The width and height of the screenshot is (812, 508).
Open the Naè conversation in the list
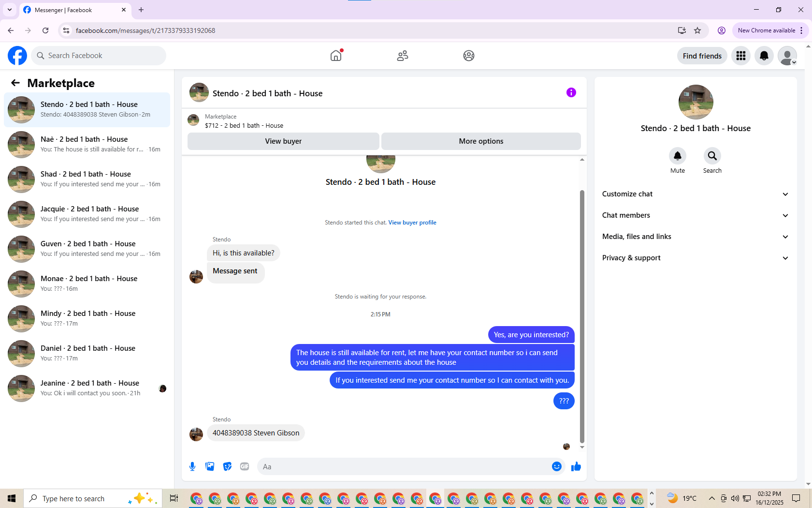tap(87, 145)
